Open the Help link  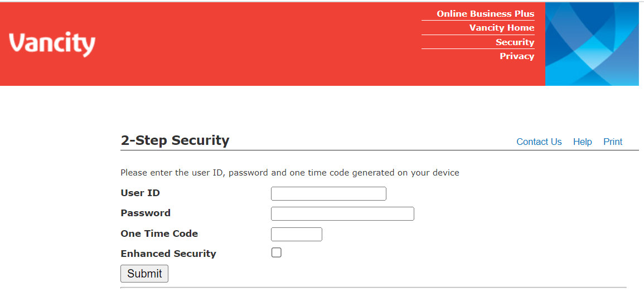pyautogui.click(x=582, y=142)
